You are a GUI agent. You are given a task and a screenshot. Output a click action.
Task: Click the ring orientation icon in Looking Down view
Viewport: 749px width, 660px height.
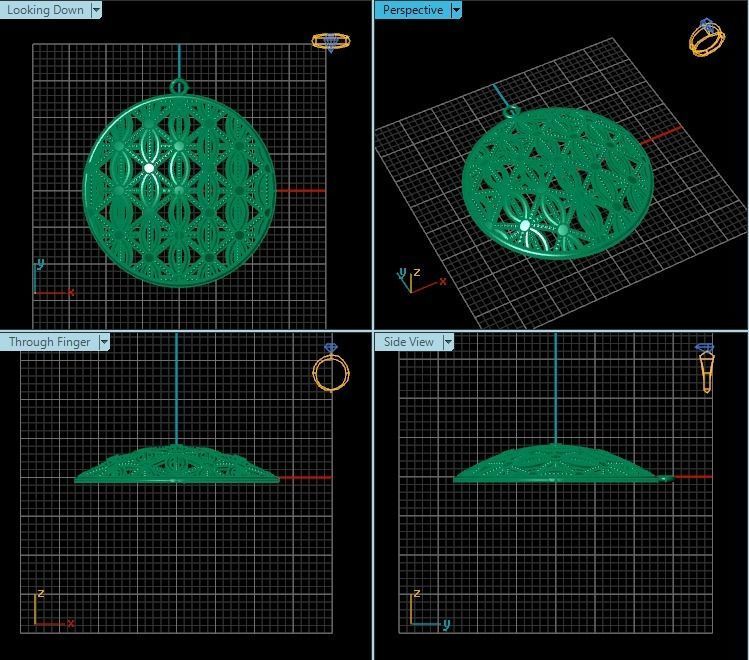click(x=331, y=42)
